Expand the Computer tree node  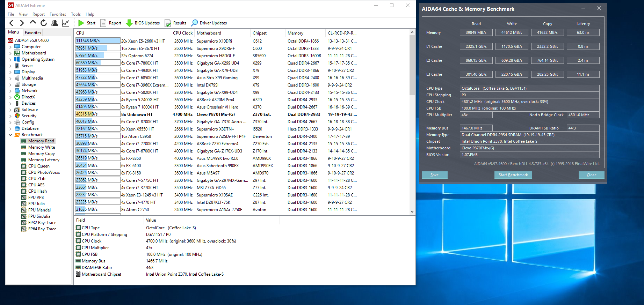point(10,47)
